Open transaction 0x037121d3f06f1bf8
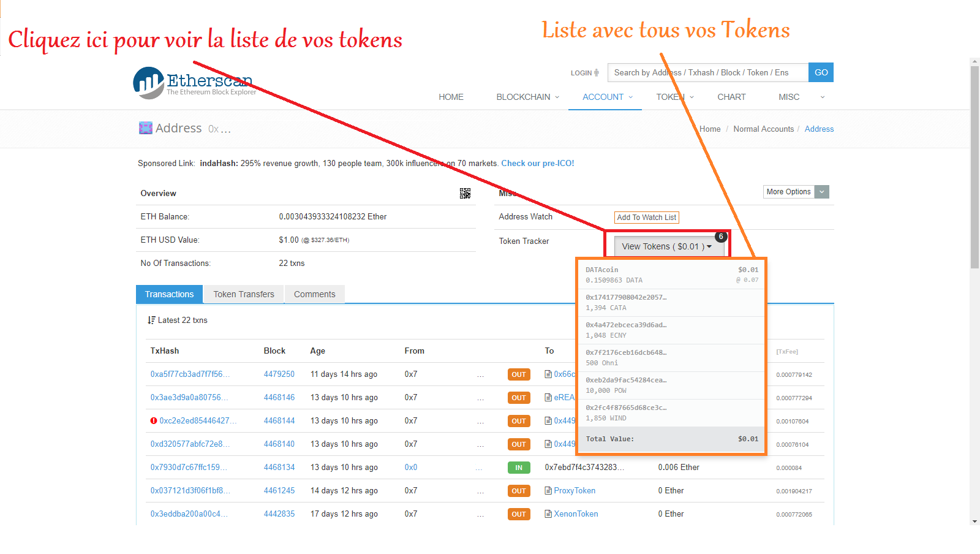This screenshot has height=554, width=980. [x=190, y=491]
